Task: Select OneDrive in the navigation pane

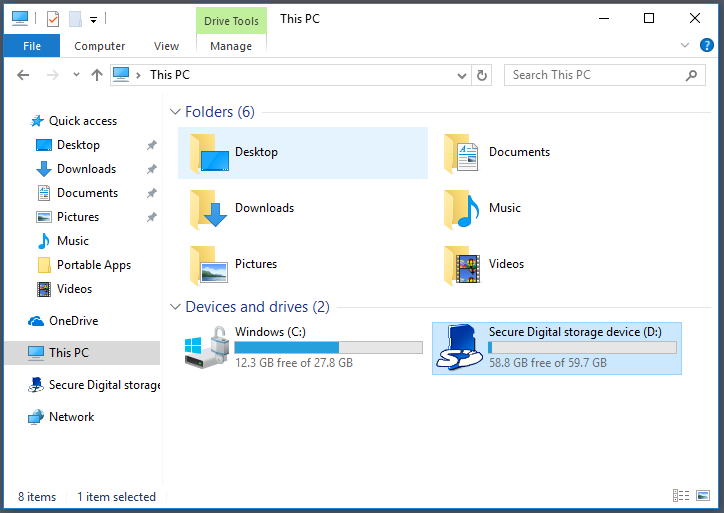Action: point(73,321)
